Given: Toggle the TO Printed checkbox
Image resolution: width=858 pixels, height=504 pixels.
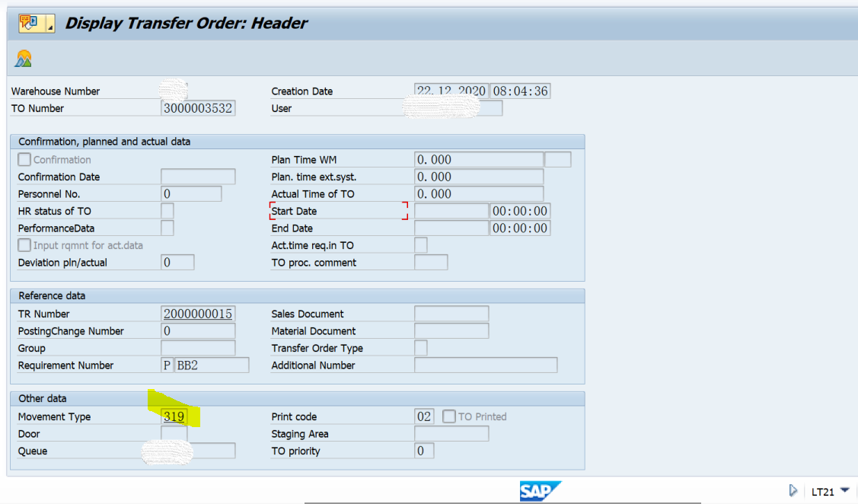Looking at the screenshot, I should (448, 416).
